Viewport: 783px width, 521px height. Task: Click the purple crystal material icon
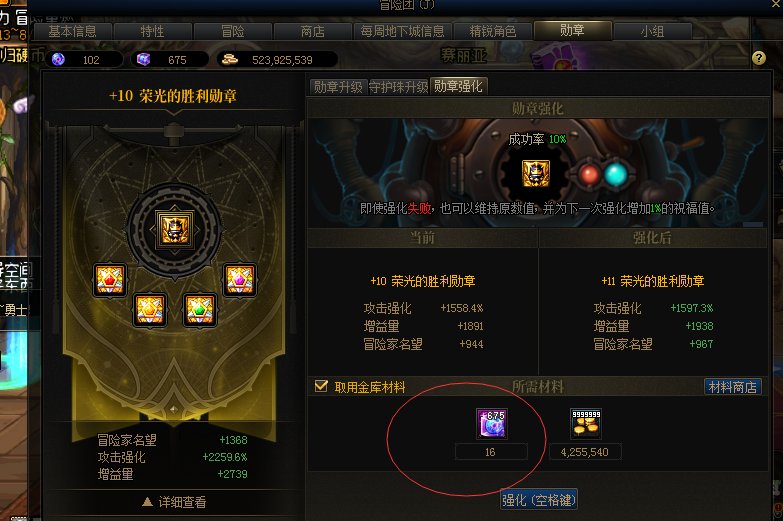pos(492,424)
